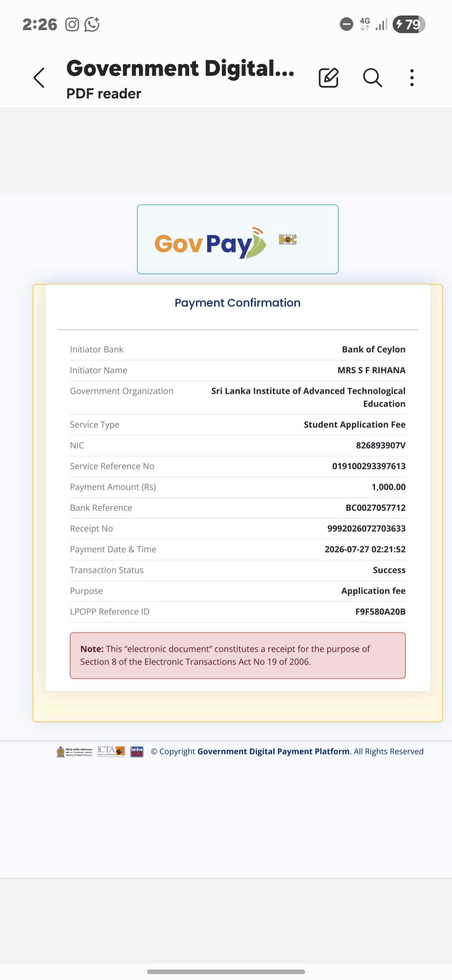Tap the do-not-disturb status icon
Screen dimensions: 452x980
[x=347, y=24]
